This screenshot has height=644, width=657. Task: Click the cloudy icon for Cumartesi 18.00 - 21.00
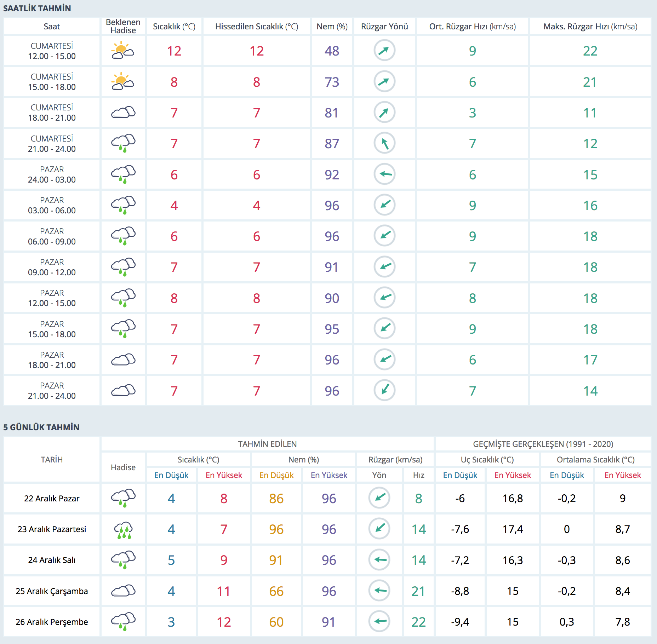tap(123, 113)
